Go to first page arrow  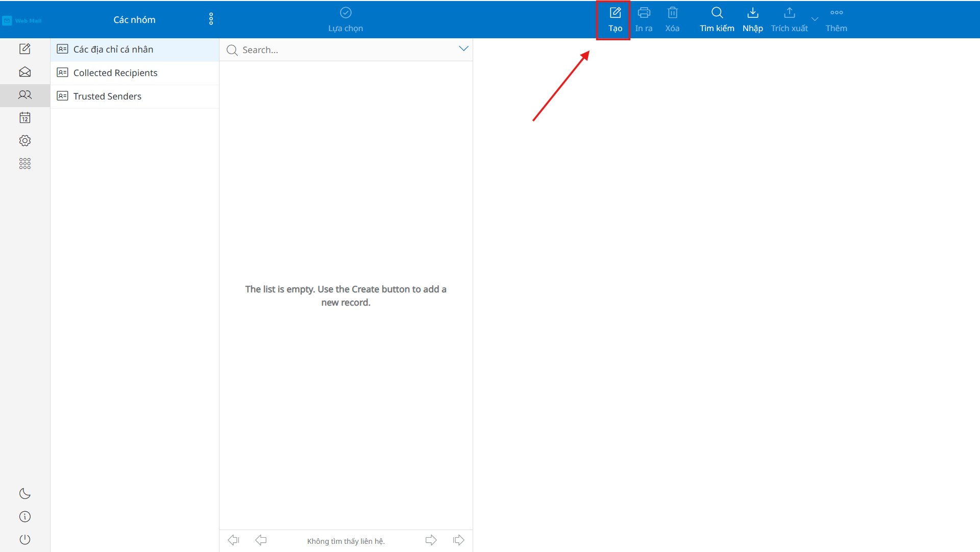(233, 540)
